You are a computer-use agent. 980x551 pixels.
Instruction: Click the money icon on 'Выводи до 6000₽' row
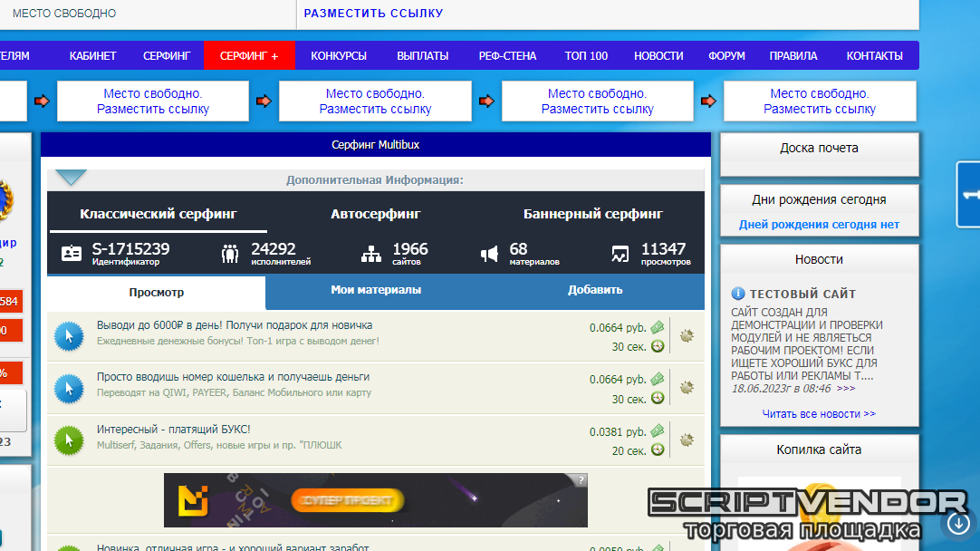(x=658, y=327)
